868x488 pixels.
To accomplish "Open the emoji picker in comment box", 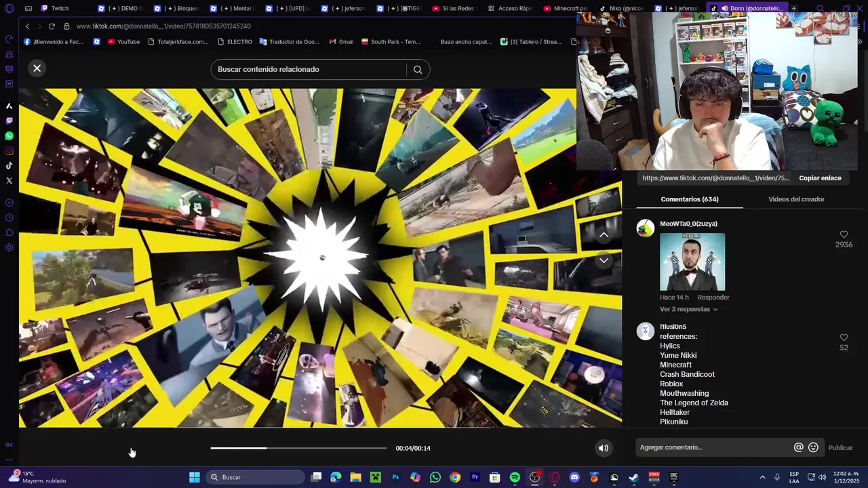I will click(813, 447).
